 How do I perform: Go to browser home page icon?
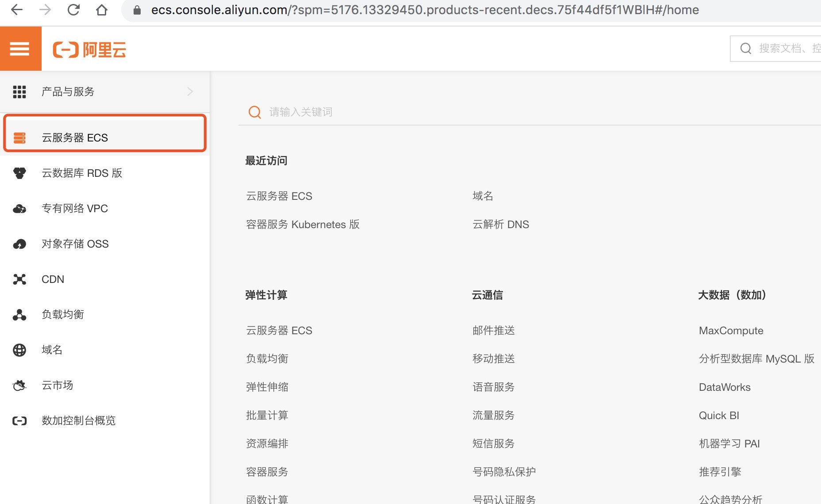tap(102, 10)
